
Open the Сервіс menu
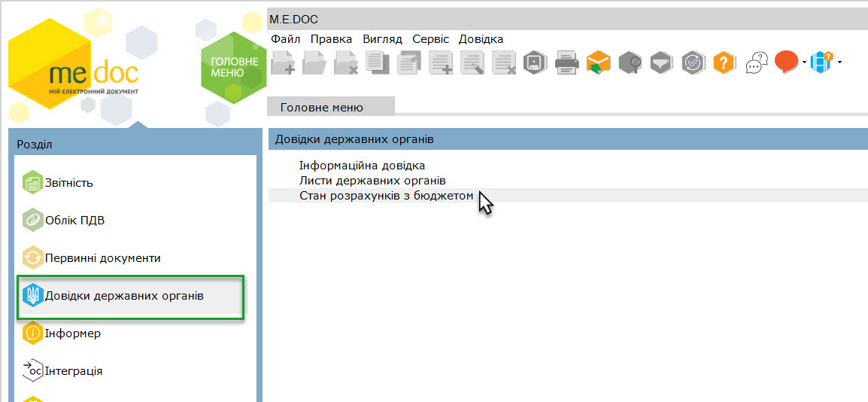[x=431, y=39]
